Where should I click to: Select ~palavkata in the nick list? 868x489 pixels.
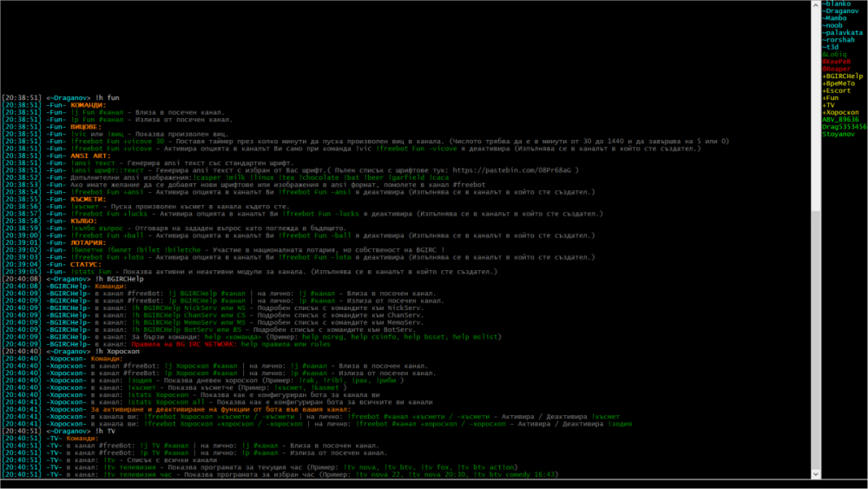[x=842, y=32]
